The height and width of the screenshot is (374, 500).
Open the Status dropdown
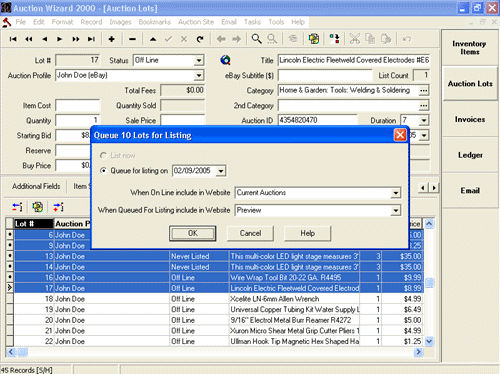tap(199, 60)
